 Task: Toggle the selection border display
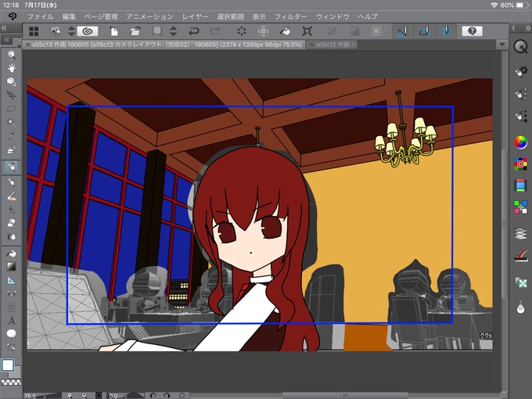[x=376, y=31]
